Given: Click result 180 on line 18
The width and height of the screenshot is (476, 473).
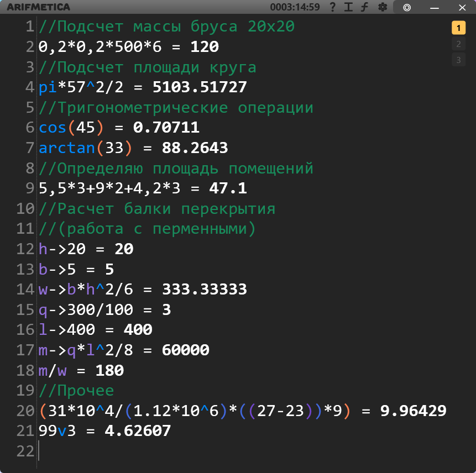Looking at the screenshot, I should tap(109, 371).
